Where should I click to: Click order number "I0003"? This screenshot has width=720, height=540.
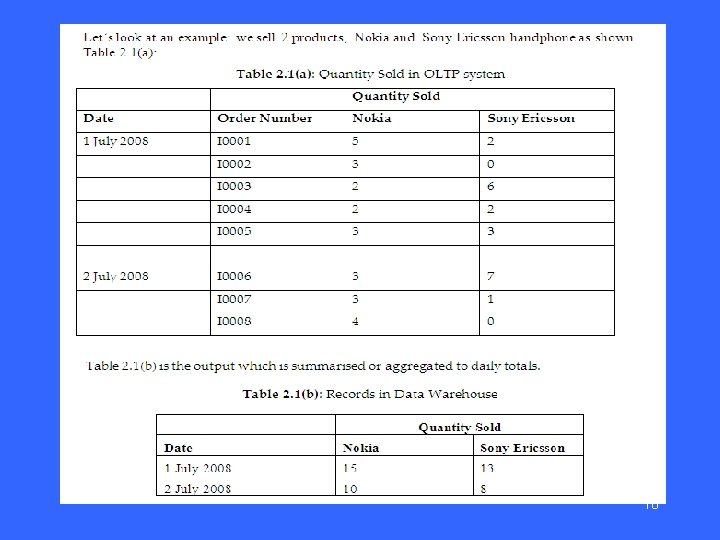(234, 186)
